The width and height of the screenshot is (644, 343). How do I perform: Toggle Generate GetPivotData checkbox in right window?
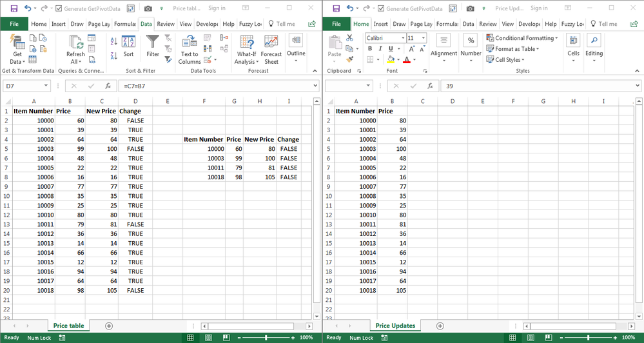tap(381, 8)
